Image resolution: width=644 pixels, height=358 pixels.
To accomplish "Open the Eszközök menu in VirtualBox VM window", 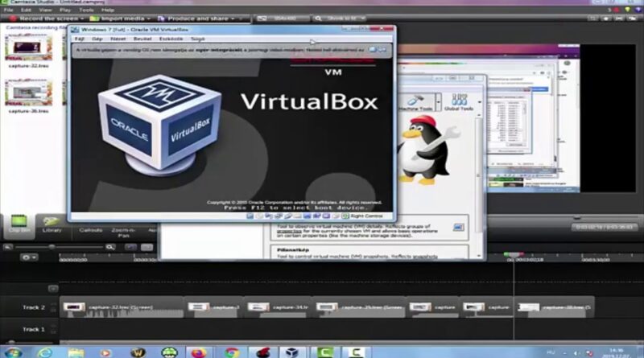I will [171, 39].
